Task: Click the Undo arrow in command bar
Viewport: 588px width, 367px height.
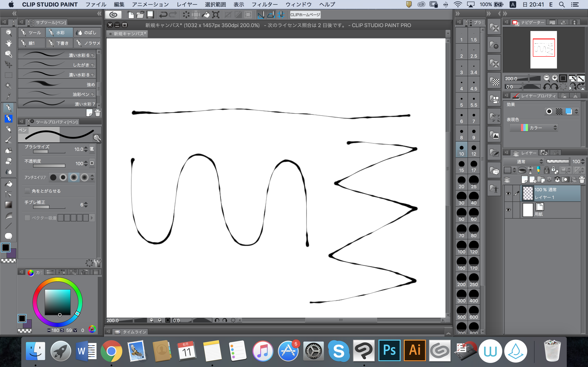Action: point(163,15)
